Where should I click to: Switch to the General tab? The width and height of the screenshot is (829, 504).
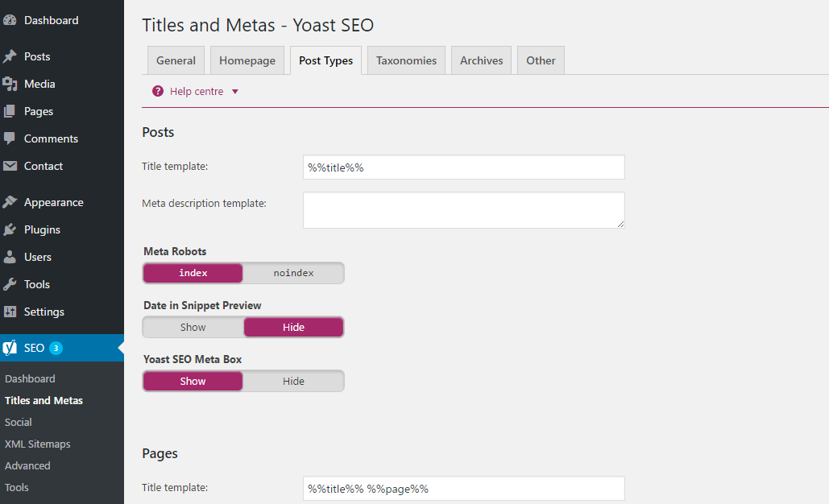click(x=176, y=60)
